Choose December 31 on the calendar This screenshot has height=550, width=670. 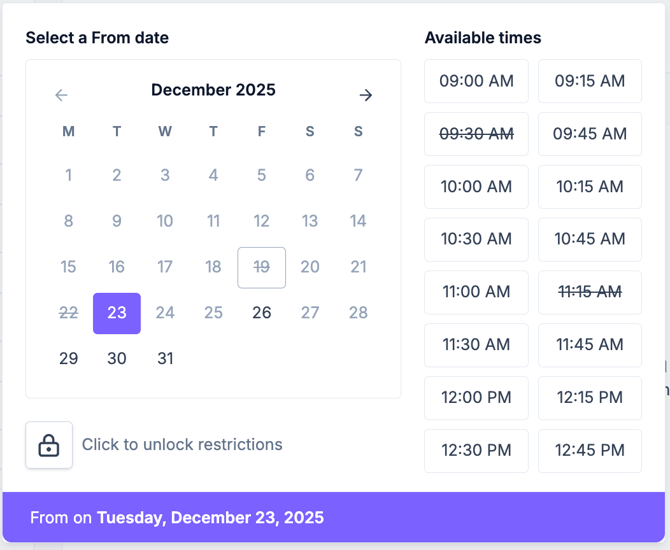coord(165,359)
